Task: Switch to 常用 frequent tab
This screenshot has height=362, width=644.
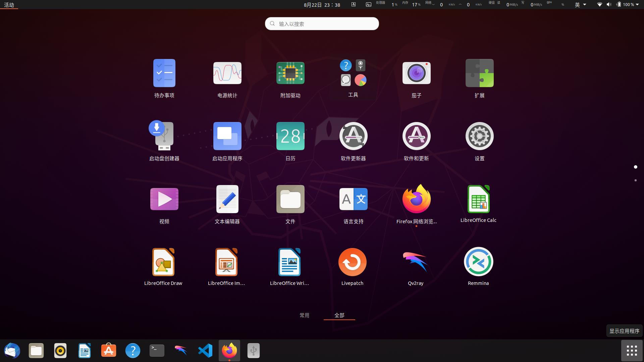Action: pyautogui.click(x=304, y=315)
